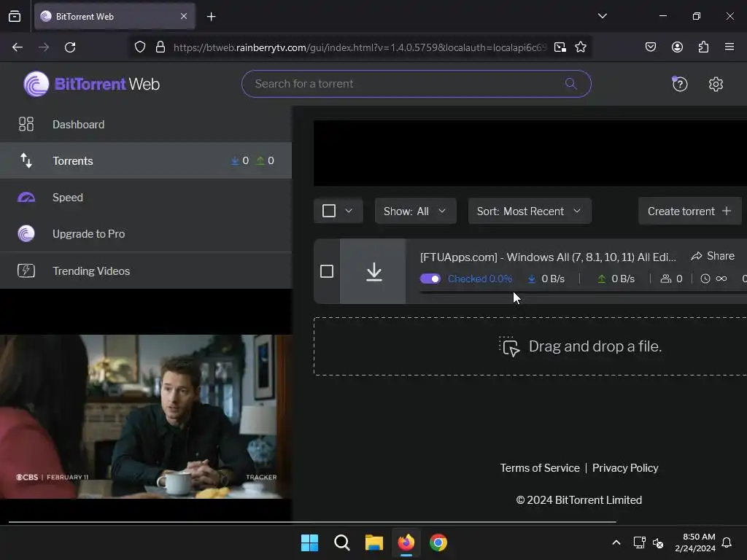
Task: Check the FTUApps torrent checkbox
Action: (x=327, y=271)
